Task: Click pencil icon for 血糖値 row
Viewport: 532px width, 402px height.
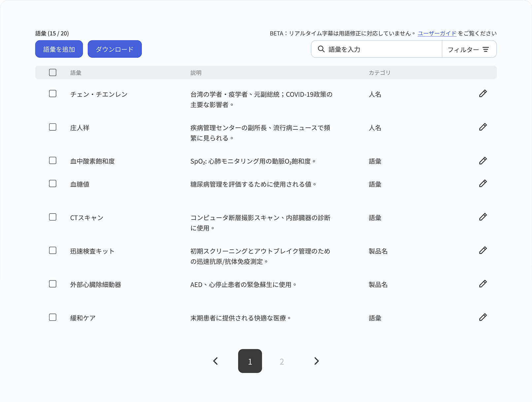Action: click(x=483, y=184)
